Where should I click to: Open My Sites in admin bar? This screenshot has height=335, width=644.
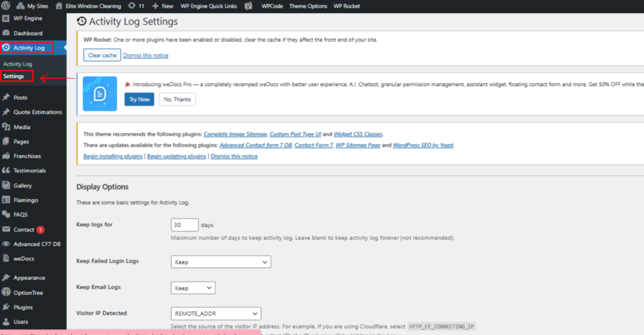(x=32, y=6)
